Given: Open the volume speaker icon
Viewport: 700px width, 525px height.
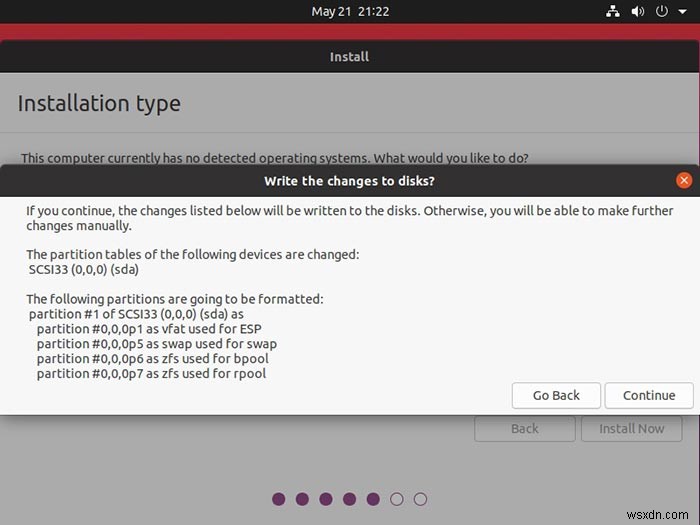Looking at the screenshot, I should 638,11.
